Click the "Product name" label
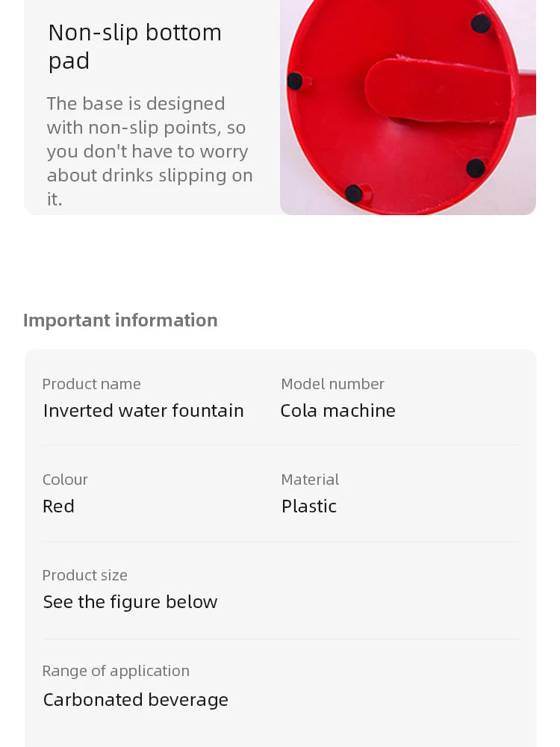Viewport: 560px width, 747px height. pos(91,384)
